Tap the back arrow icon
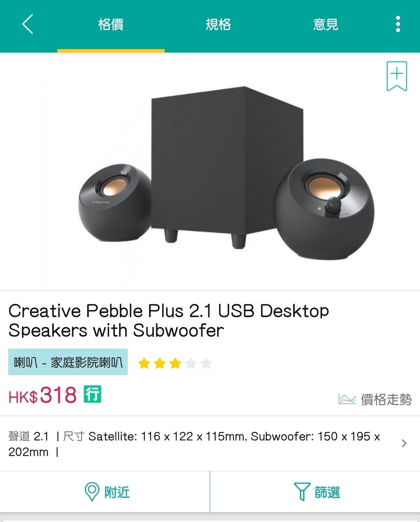420x522 pixels. pyautogui.click(x=27, y=24)
